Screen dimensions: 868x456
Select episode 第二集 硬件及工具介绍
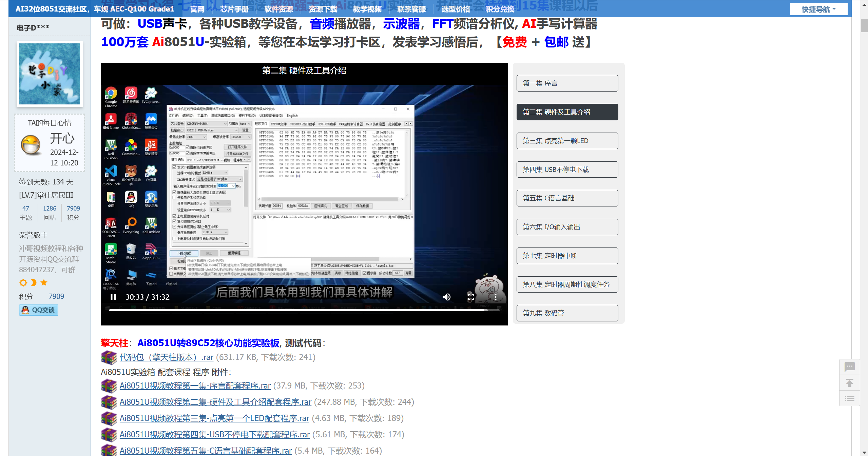click(567, 112)
